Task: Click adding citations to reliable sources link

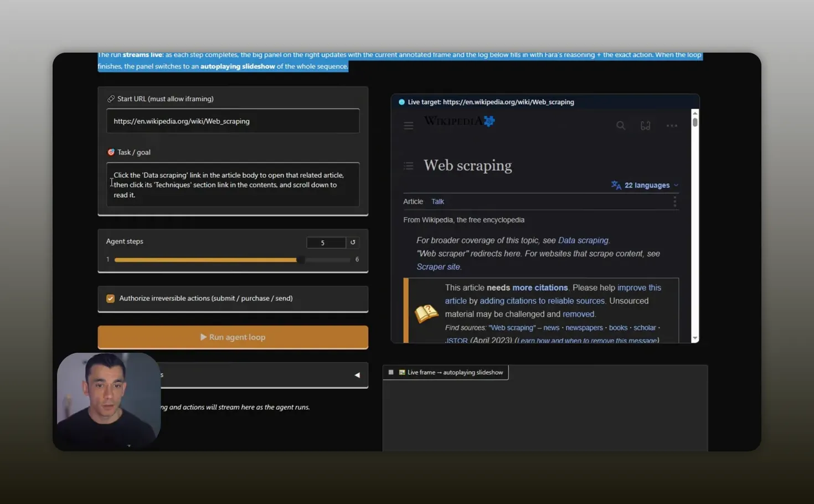Action: 542,301
